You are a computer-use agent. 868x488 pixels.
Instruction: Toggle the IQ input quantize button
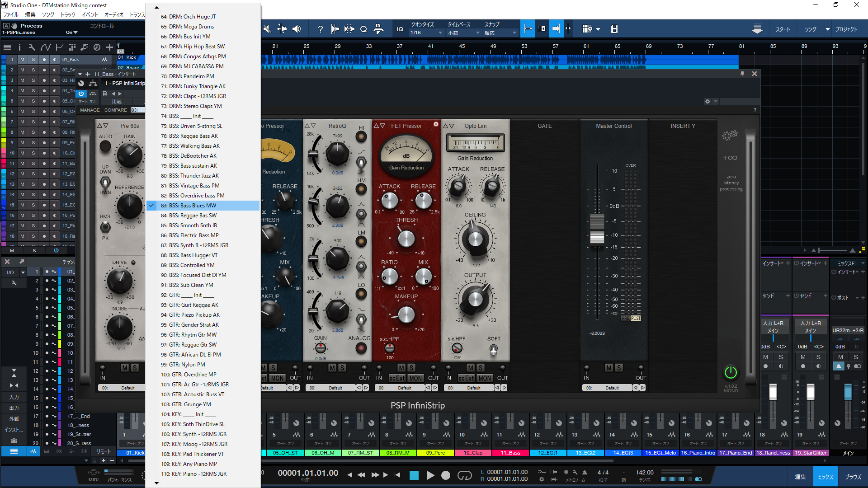pyautogui.click(x=400, y=29)
